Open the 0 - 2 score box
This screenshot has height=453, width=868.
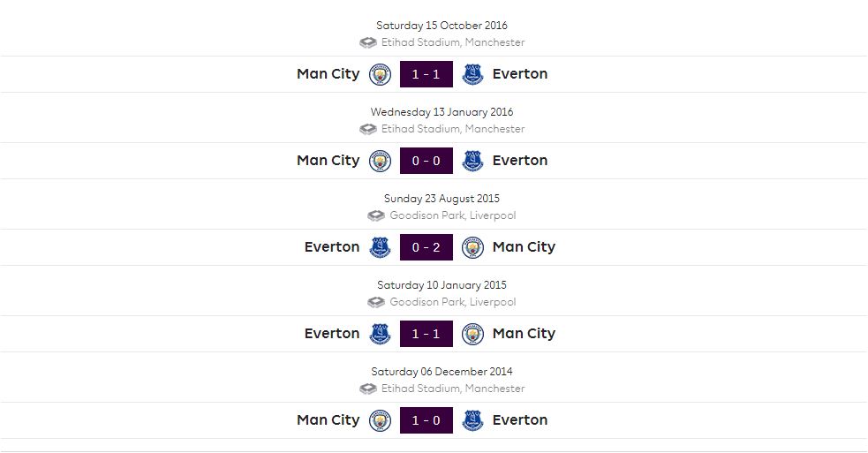click(x=426, y=247)
